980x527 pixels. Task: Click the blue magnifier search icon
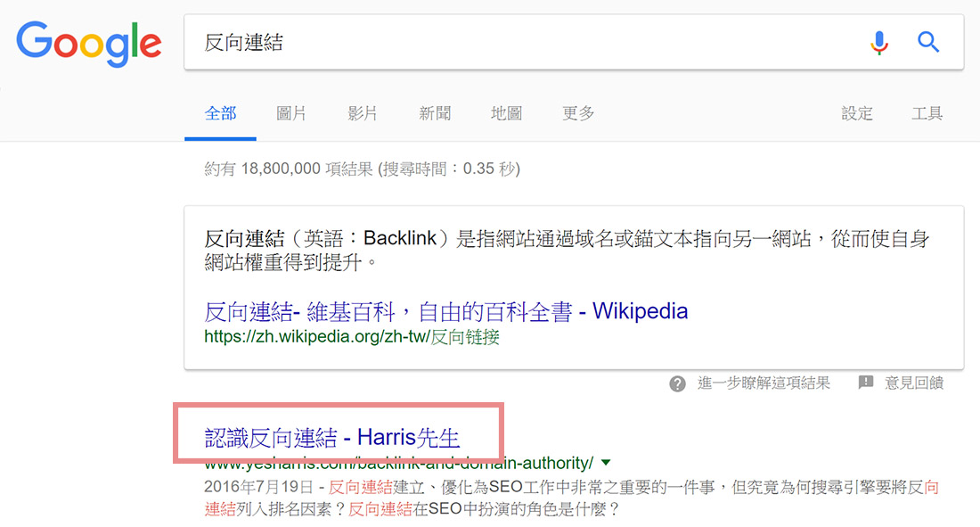pos(928,42)
